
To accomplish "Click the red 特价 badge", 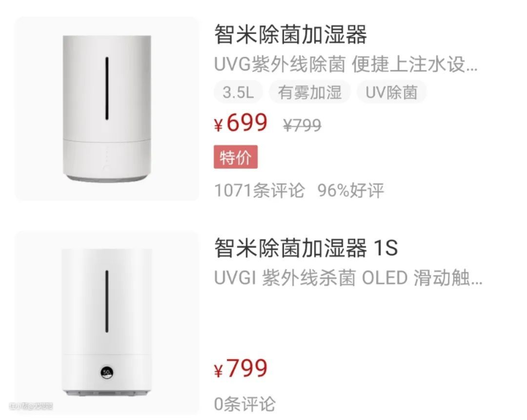I will pos(236,157).
